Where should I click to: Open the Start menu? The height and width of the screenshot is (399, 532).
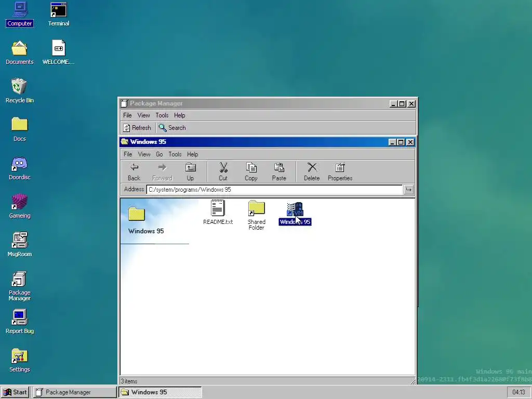pos(15,392)
